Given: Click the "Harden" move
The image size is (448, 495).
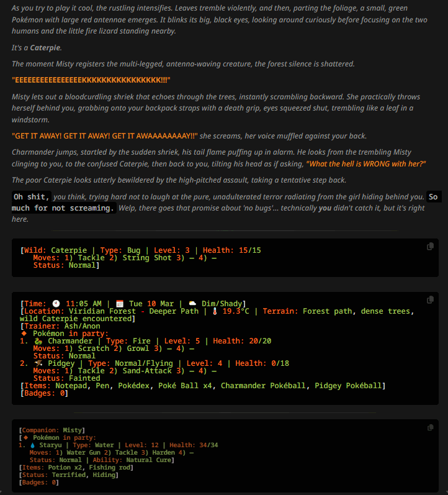Looking at the screenshot, I should [x=164, y=453].
